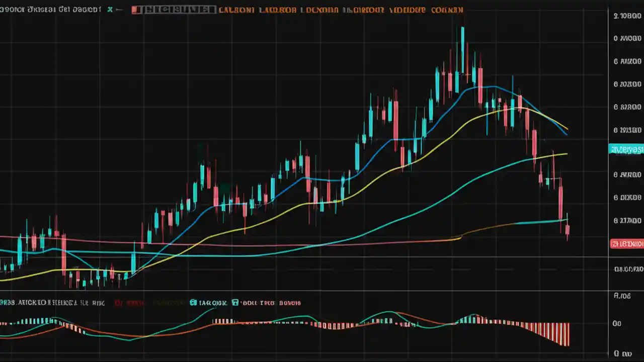The width and height of the screenshot is (644, 362).
Task: Click the green X indicator icon in top toolbar
Action: [x=110, y=9]
